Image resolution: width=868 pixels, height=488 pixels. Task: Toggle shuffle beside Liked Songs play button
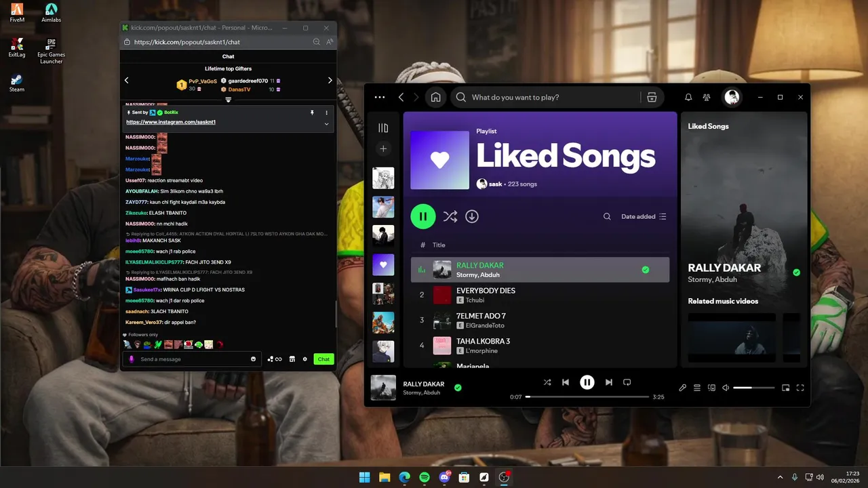click(x=450, y=216)
